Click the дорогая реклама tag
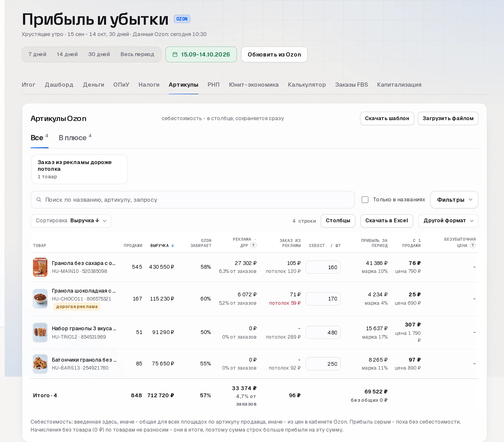 point(77,306)
